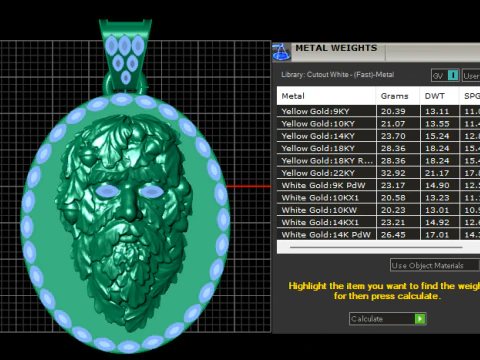Click the User button
The width and height of the screenshot is (480, 360).
(x=471, y=76)
